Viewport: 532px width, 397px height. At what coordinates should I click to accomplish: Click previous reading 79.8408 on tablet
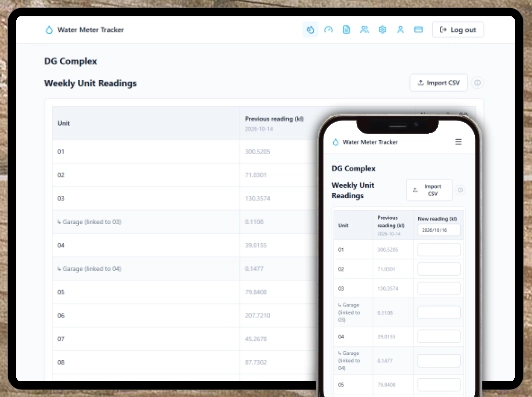256,292
